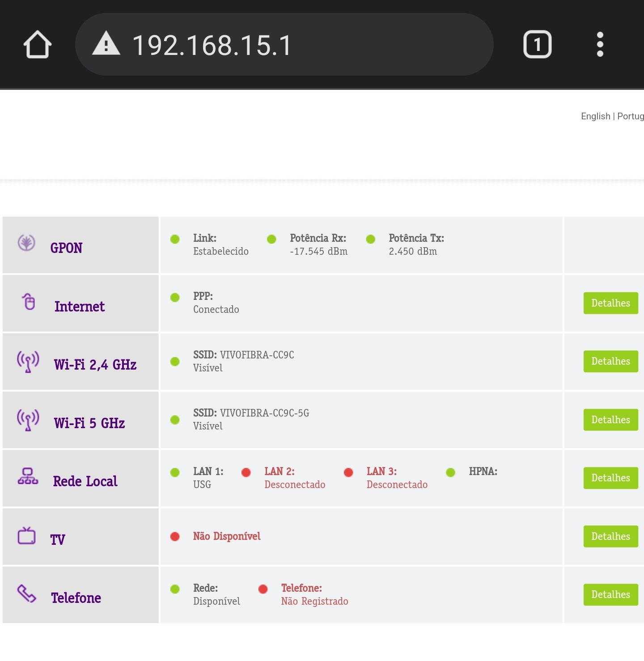Image resolution: width=644 pixels, height=661 pixels.
Task: Open Detalhes for the Internet row
Action: tap(610, 303)
